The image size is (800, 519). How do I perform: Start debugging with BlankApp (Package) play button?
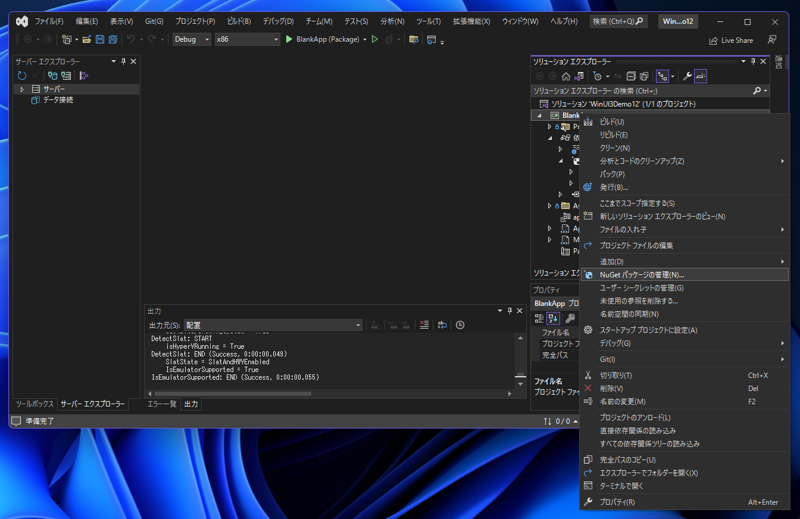[289, 39]
